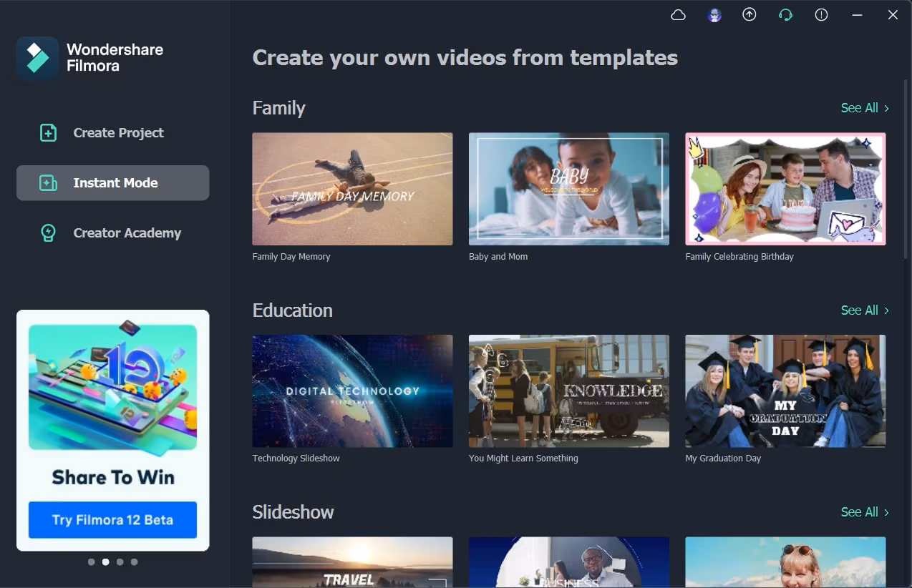Click the Create Project plus icon
912x588 pixels.
(48, 132)
